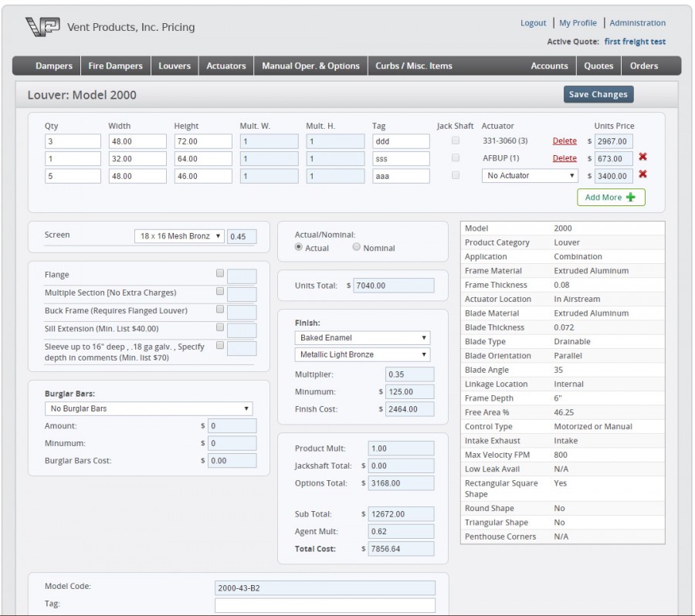Check the Jack Shaft box for ddd row

click(x=456, y=140)
